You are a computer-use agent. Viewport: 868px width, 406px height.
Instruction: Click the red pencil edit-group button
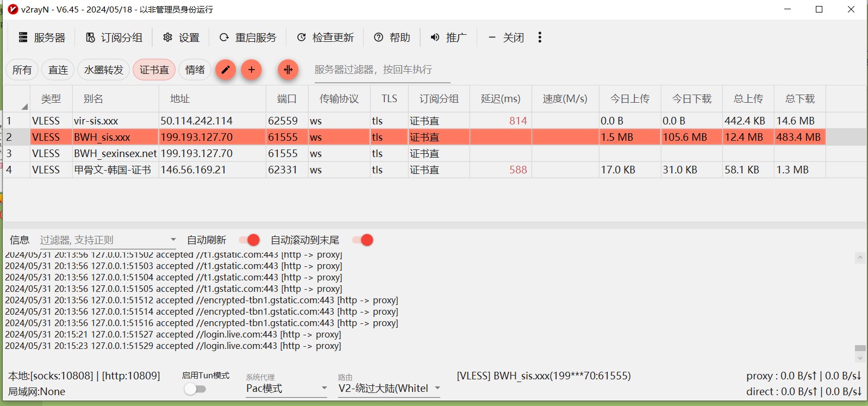[226, 70]
